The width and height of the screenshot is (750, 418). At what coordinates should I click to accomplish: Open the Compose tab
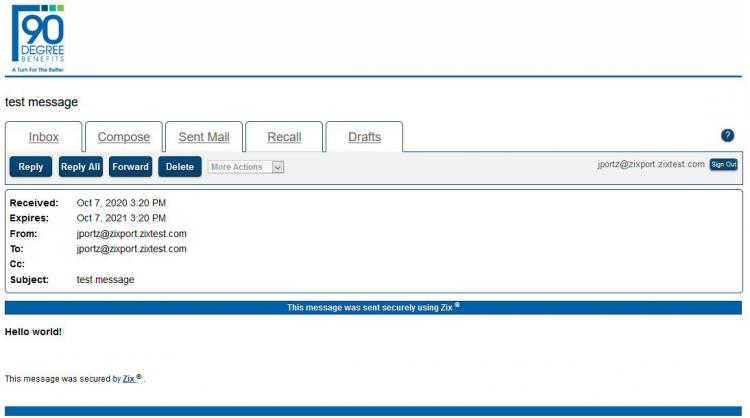click(124, 137)
